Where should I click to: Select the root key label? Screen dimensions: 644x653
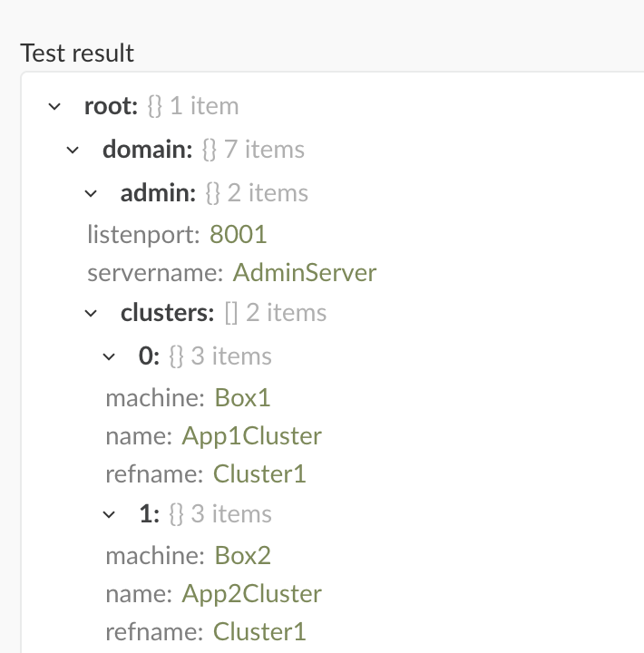click(x=111, y=106)
